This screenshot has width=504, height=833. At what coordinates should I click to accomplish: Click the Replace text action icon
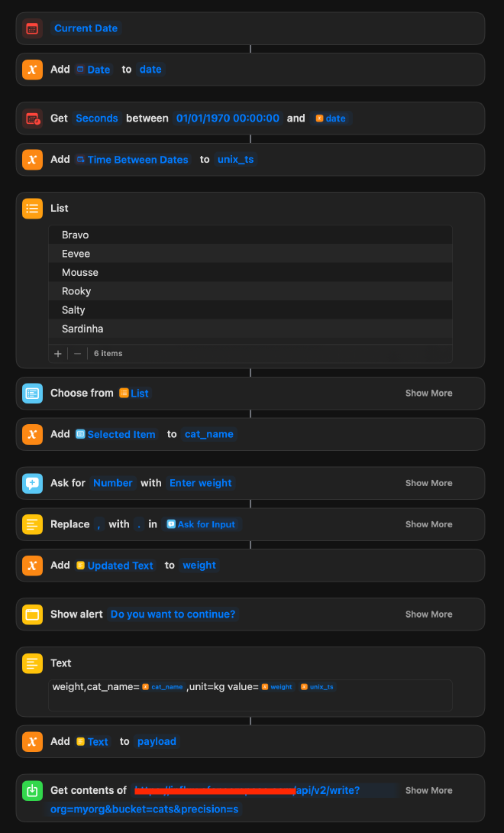(x=32, y=524)
